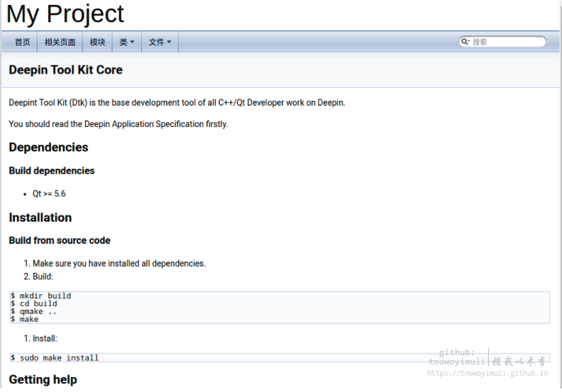This screenshot has width=562, height=392.
Task: Click the '$ make' code line
Action: click(x=24, y=319)
